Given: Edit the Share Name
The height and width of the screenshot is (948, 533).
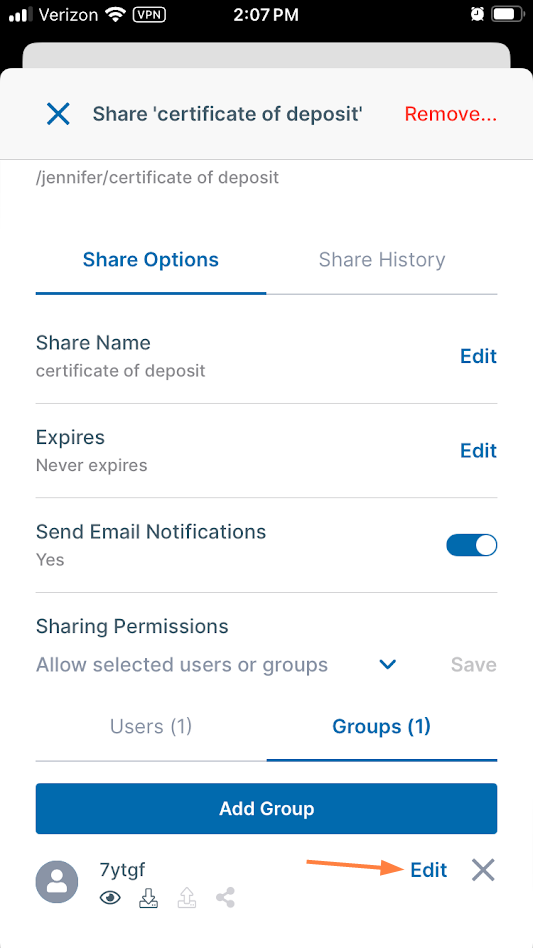Looking at the screenshot, I should [x=479, y=356].
